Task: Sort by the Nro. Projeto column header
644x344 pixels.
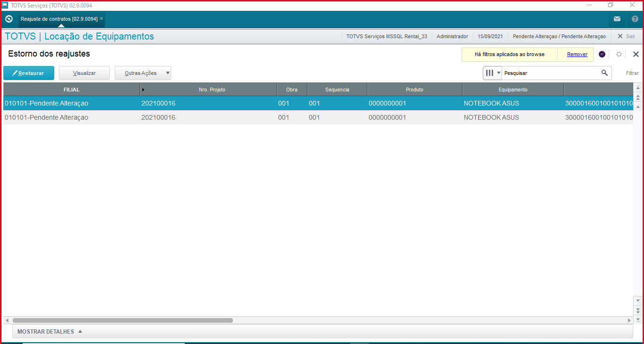Action: coord(208,90)
